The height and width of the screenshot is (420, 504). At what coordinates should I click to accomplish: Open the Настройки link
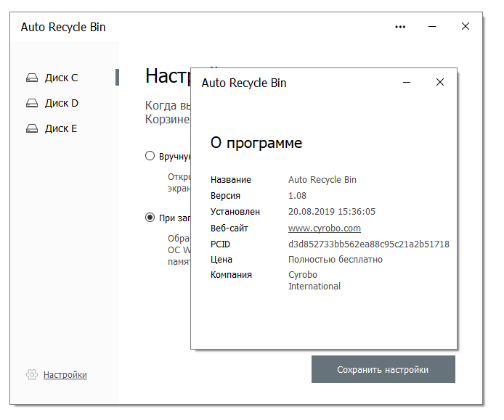point(65,375)
